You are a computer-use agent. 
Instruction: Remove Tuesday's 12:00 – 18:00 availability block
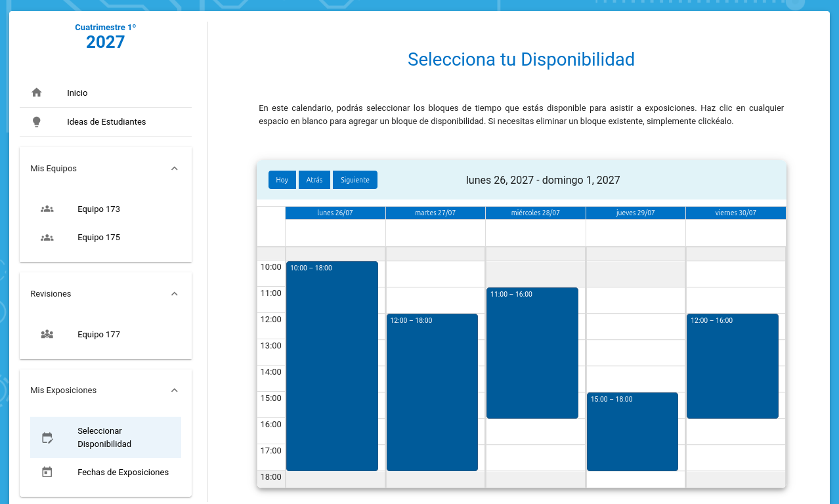432,392
